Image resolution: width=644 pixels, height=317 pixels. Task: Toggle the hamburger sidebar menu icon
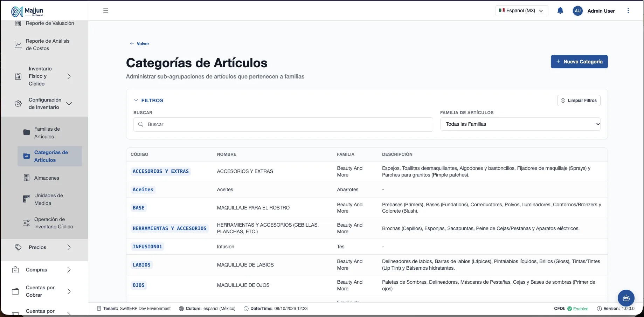pos(106,11)
